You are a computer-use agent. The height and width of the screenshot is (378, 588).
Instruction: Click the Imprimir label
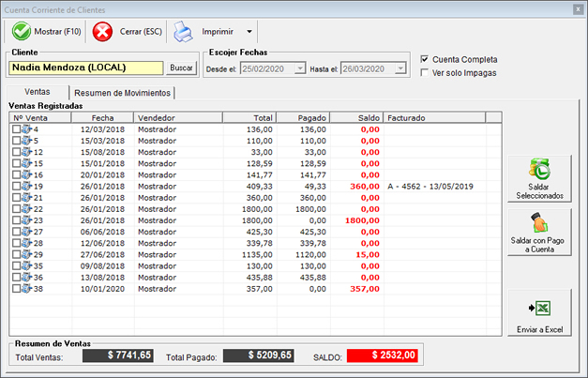(x=218, y=32)
